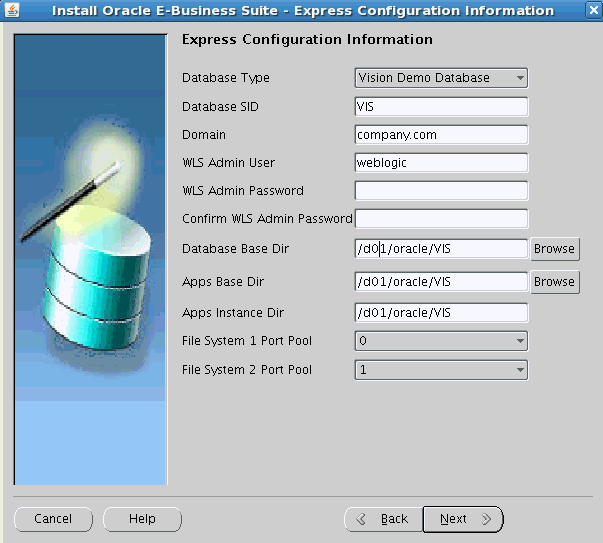Go Back to the previous step
This screenshot has height=543, width=603.
pos(383,519)
